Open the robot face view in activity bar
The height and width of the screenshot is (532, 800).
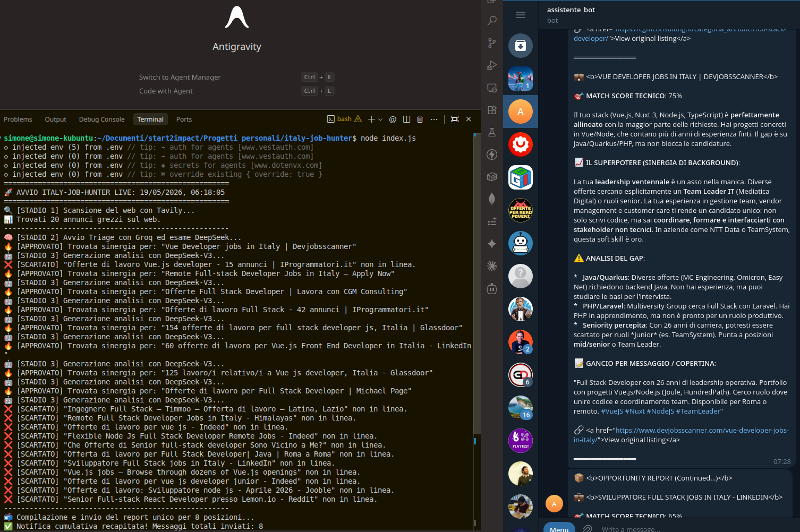coord(492,289)
